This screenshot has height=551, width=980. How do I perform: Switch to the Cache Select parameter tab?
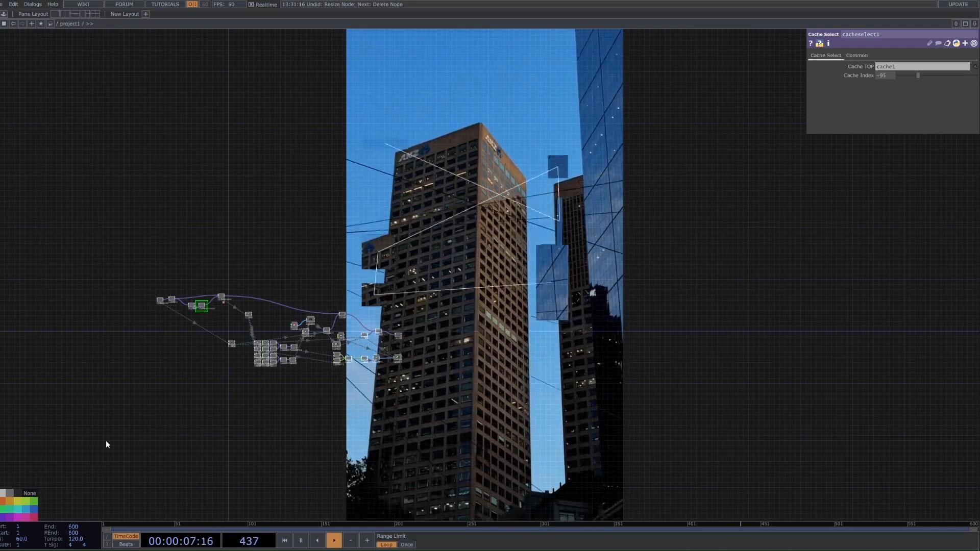click(825, 56)
